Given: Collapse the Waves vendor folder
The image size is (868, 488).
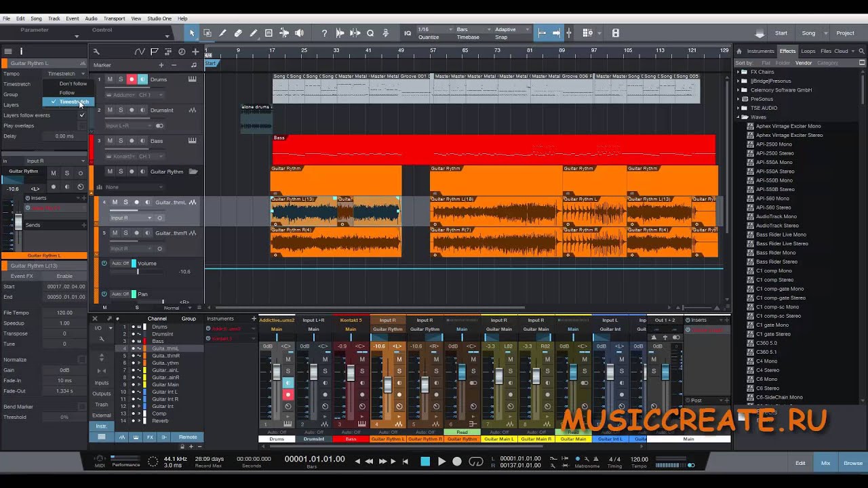Looking at the screenshot, I should pos(739,117).
